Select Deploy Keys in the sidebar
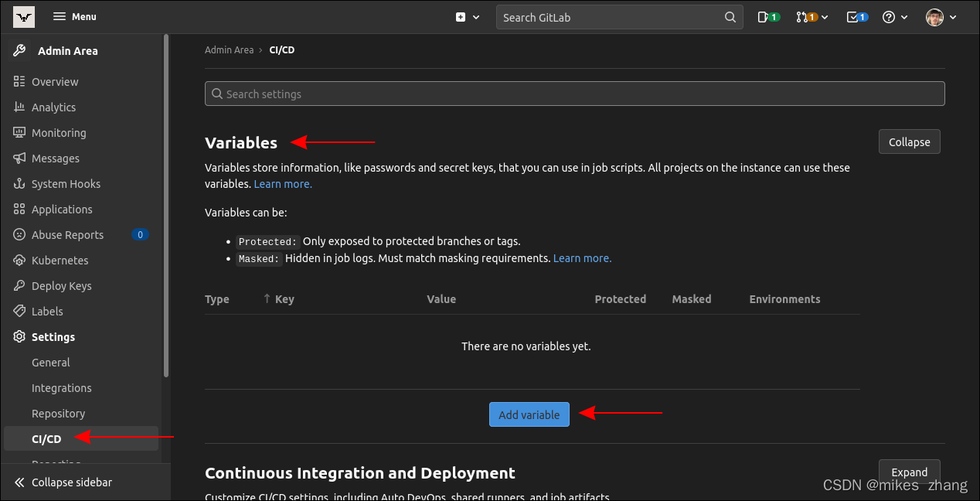This screenshot has height=501, width=980. click(60, 285)
